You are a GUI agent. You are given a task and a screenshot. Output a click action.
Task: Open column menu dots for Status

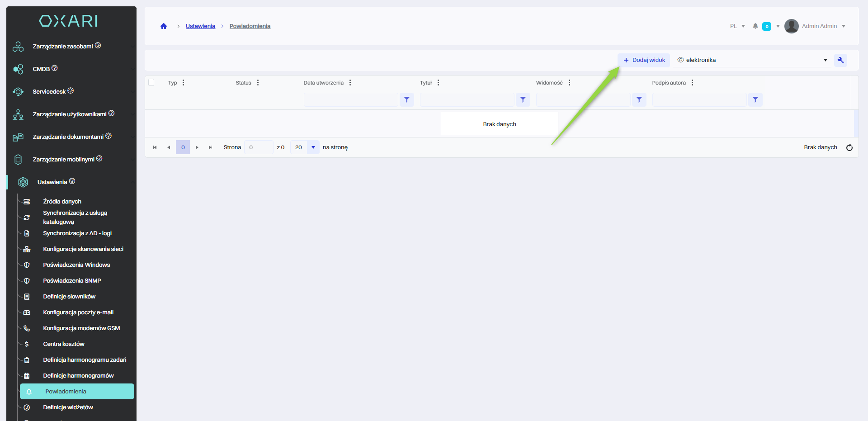click(258, 83)
